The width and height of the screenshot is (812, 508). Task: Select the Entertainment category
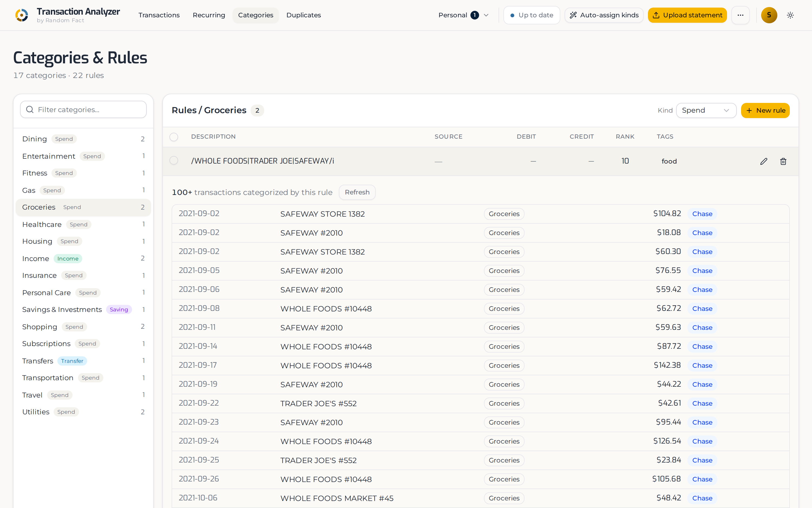point(83,156)
